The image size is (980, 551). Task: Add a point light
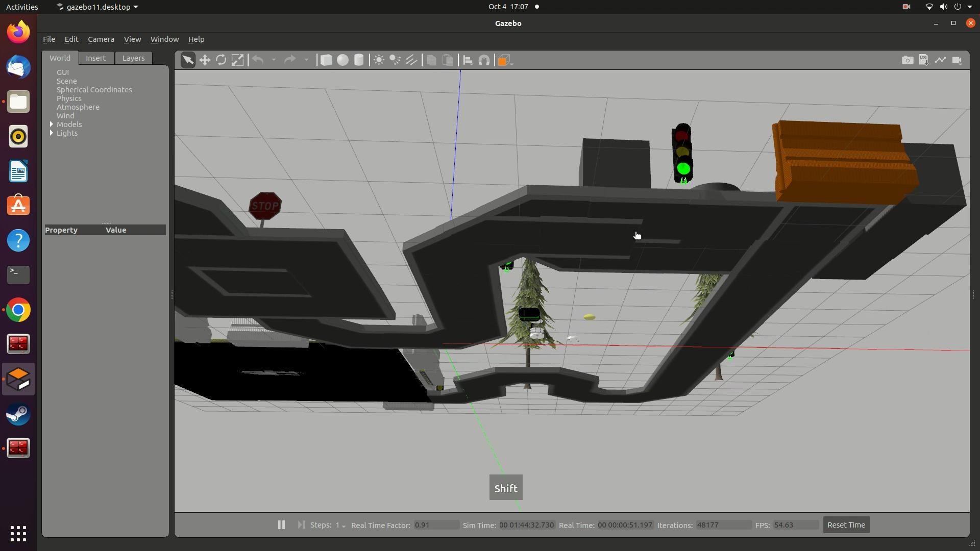(379, 60)
